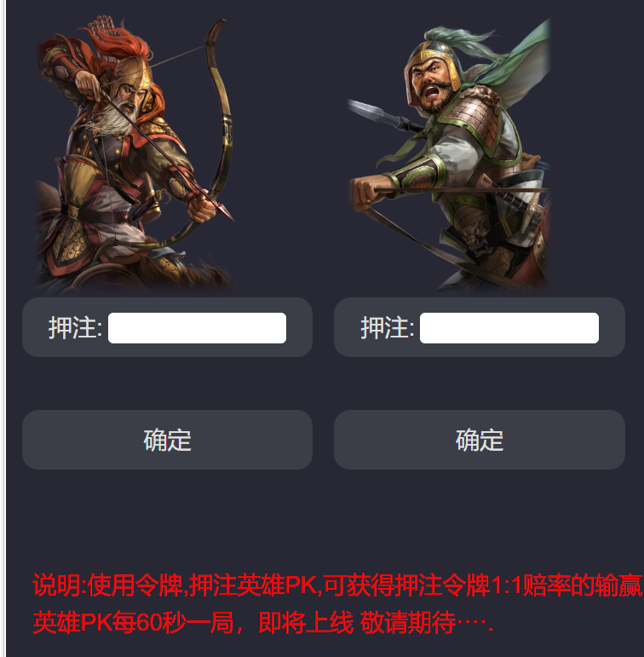Click the arrowhead on the archer's bow
Viewport: 644px width, 657px height.
224,211
